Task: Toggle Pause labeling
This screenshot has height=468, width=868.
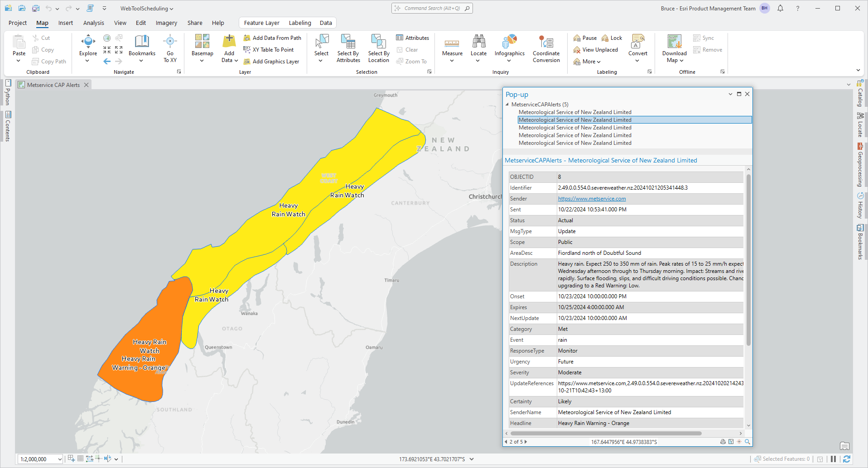Action: coord(585,38)
